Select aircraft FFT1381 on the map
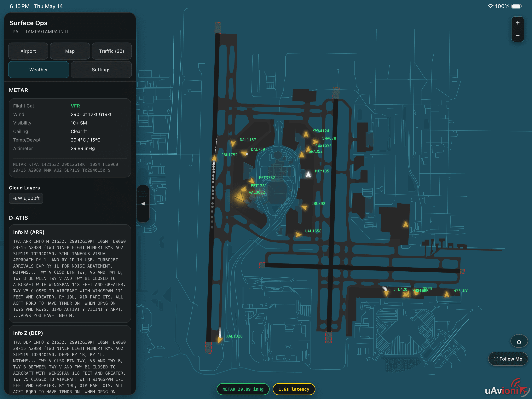The height and width of the screenshot is (399, 532). pos(244,189)
